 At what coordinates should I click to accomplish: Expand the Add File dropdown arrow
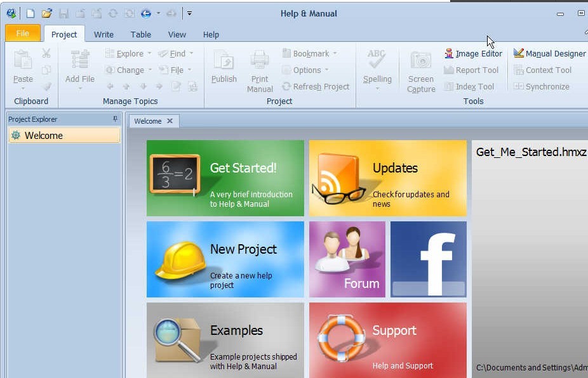(80, 88)
